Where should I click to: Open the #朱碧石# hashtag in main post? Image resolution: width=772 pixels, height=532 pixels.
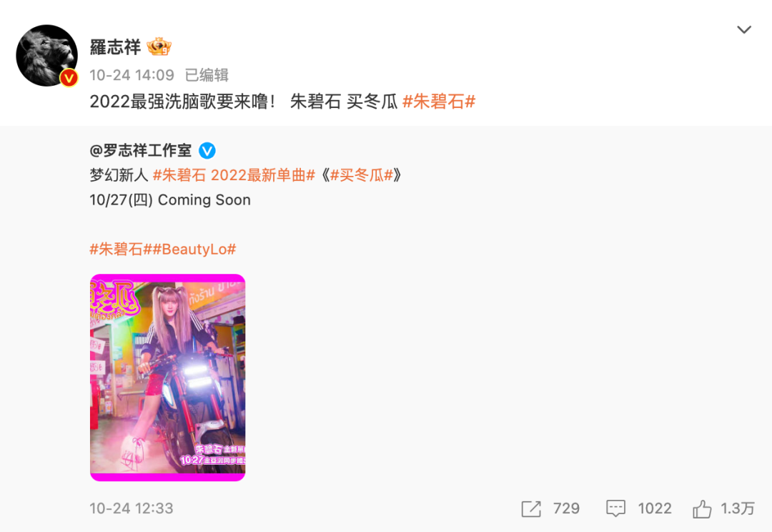tap(439, 102)
